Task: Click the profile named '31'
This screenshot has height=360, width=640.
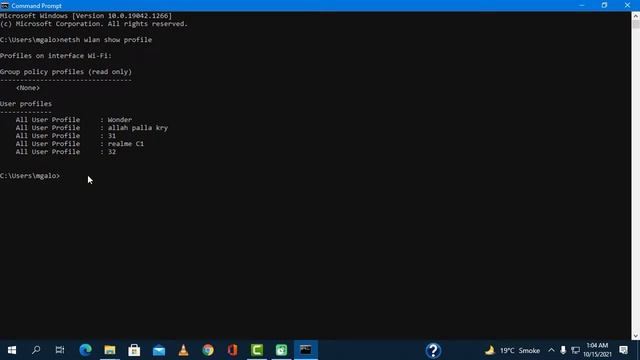Action: [x=112, y=136]
